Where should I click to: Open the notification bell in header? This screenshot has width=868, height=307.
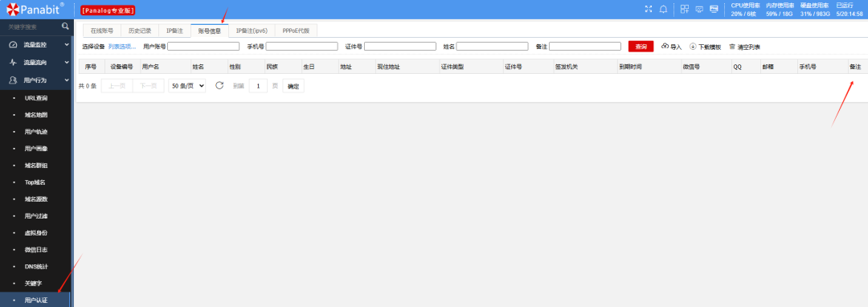point(663,9)
